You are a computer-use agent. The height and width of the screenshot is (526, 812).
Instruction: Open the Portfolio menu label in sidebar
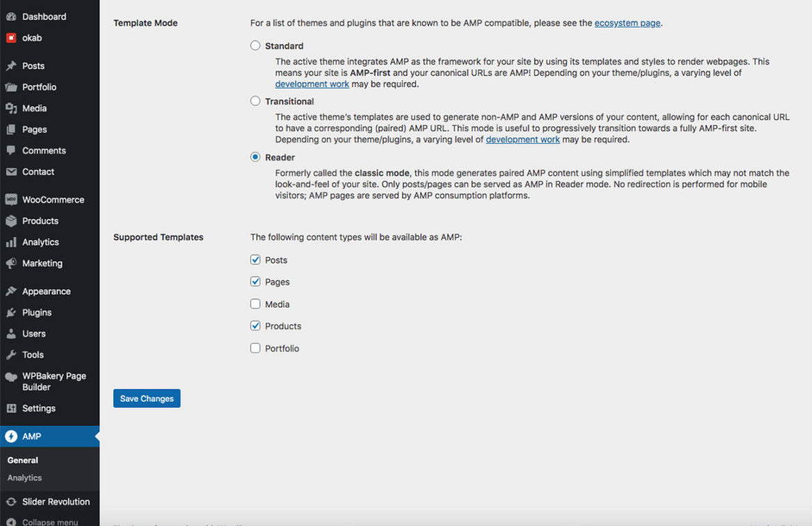tap(40, 87)
